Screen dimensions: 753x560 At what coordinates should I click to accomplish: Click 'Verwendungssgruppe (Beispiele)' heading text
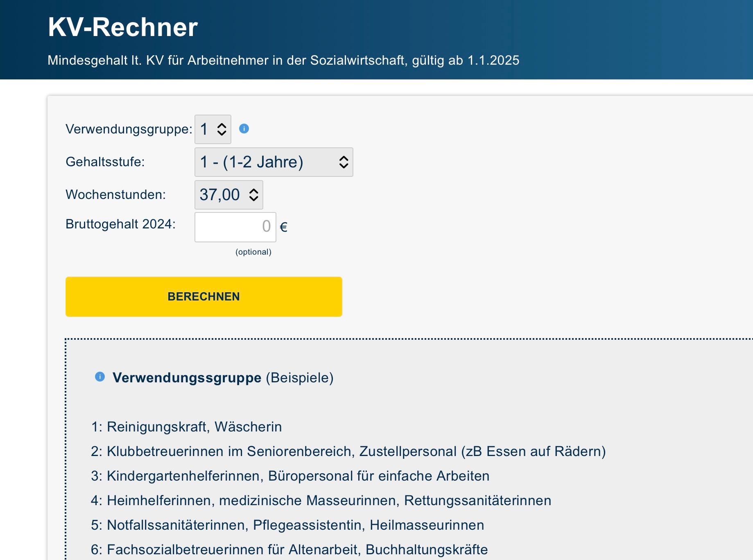point(223,377)
